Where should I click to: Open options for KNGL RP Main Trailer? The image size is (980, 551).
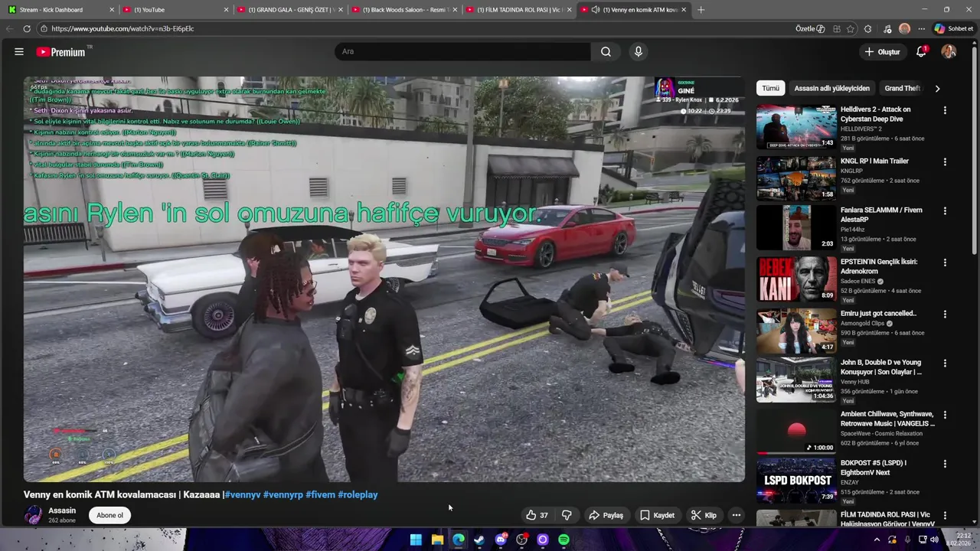pyautogui.click(x=945, y=162)
